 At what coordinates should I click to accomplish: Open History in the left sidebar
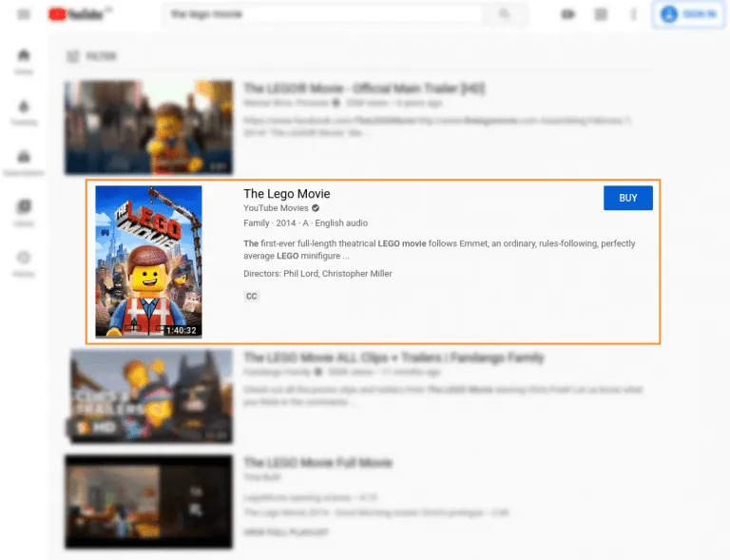(x=24, y=264)
